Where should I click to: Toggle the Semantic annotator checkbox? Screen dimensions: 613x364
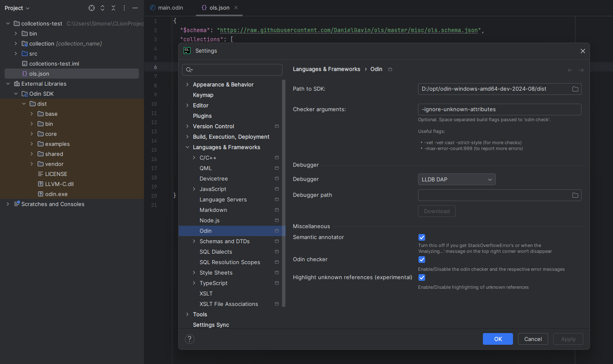(x=422, y=237)
